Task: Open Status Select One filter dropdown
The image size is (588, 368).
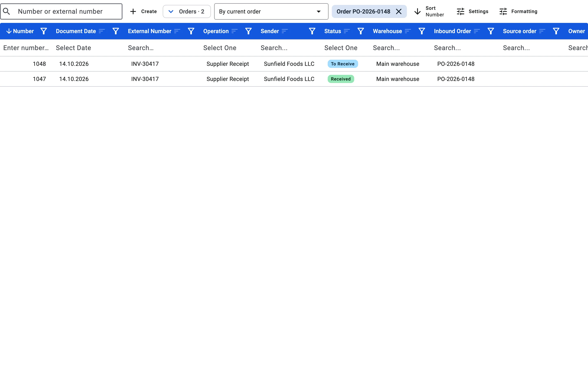Action: click(341, 48)
